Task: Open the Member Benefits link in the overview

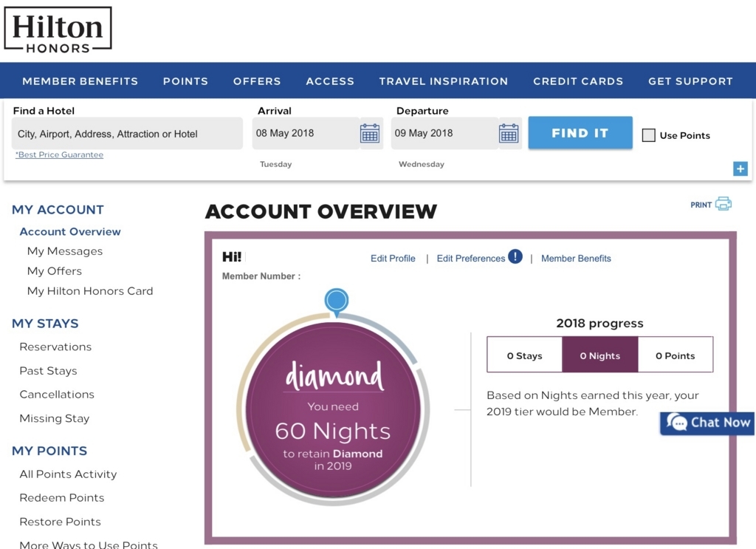Action: coord(576,258)
